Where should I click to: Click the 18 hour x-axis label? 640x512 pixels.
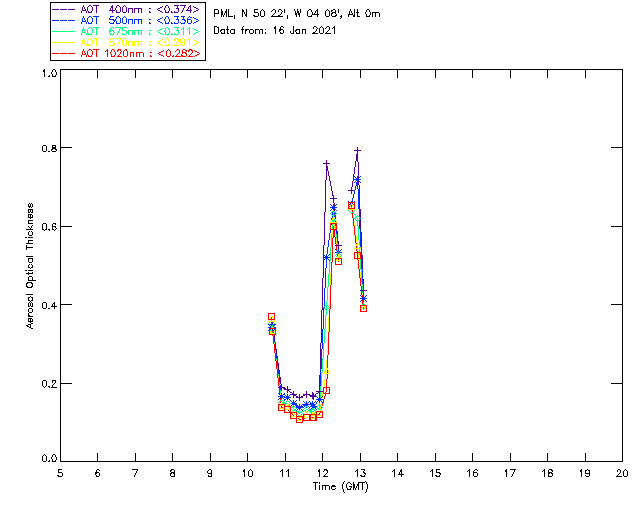(547, 473)
